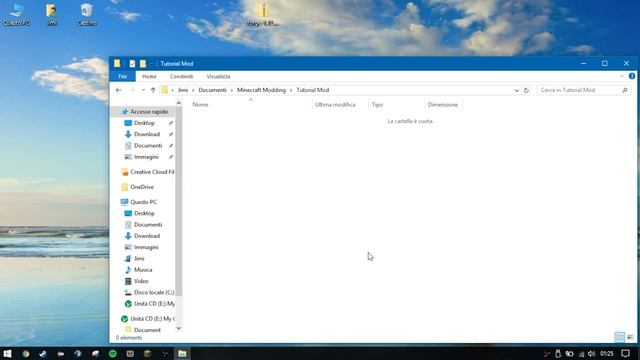
Task: Select OneDrive in the navigation pane
Action: [138, 187]
